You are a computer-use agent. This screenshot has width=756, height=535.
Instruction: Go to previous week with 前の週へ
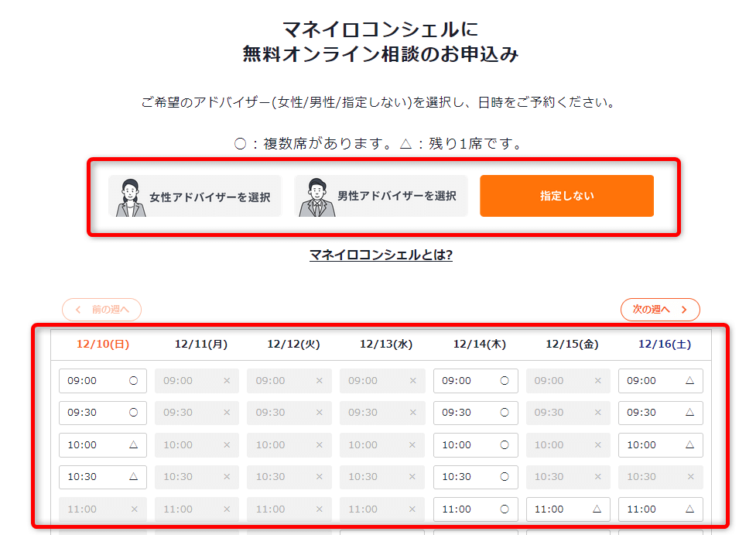click(101, 309)
